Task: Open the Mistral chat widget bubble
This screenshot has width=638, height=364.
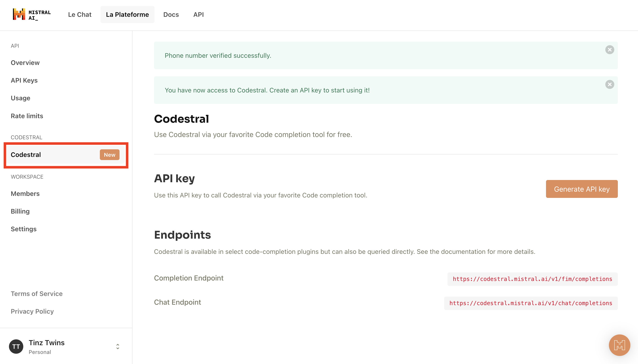Action: click(x=619, y=345)
